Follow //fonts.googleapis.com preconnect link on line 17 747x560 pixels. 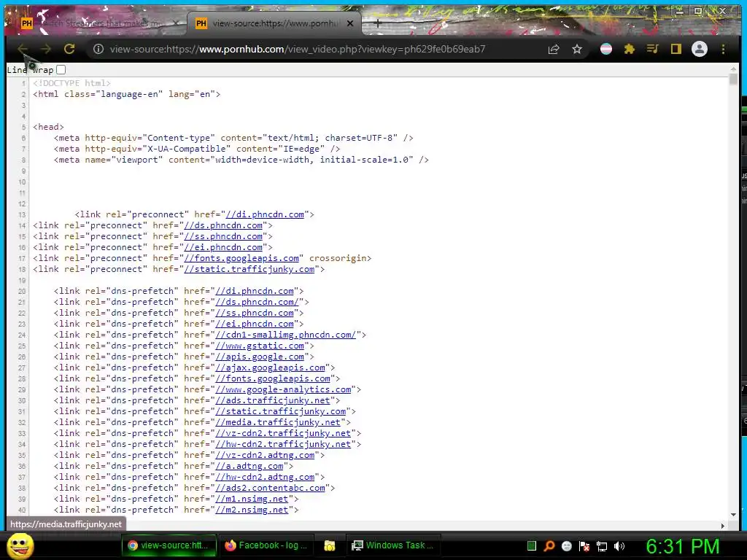tap(241, 258)
